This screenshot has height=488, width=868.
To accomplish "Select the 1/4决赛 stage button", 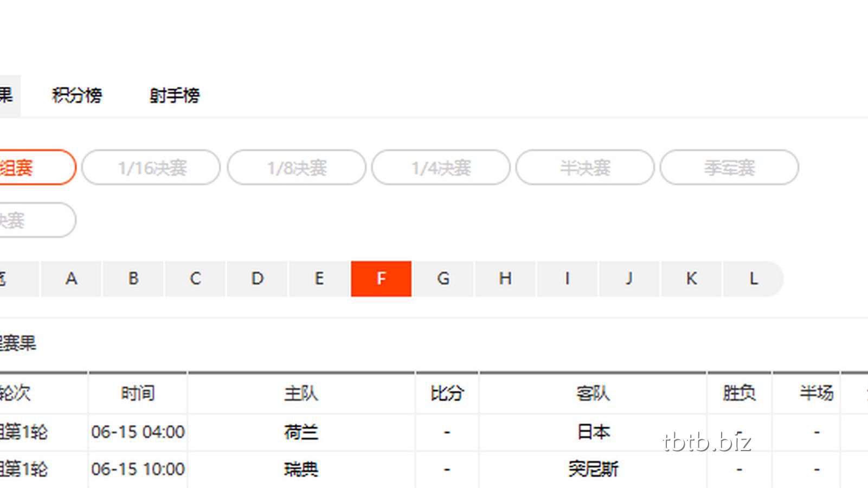I will (441, 168).
